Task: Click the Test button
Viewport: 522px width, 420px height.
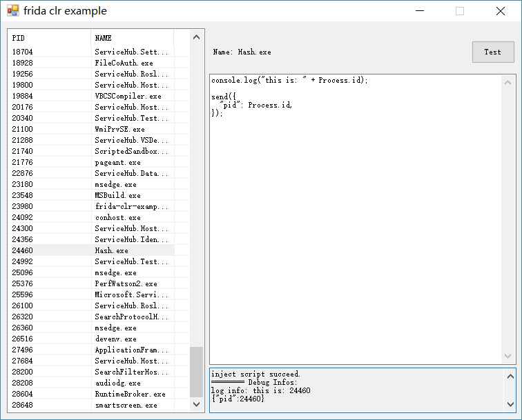Action: click(493, 52)
